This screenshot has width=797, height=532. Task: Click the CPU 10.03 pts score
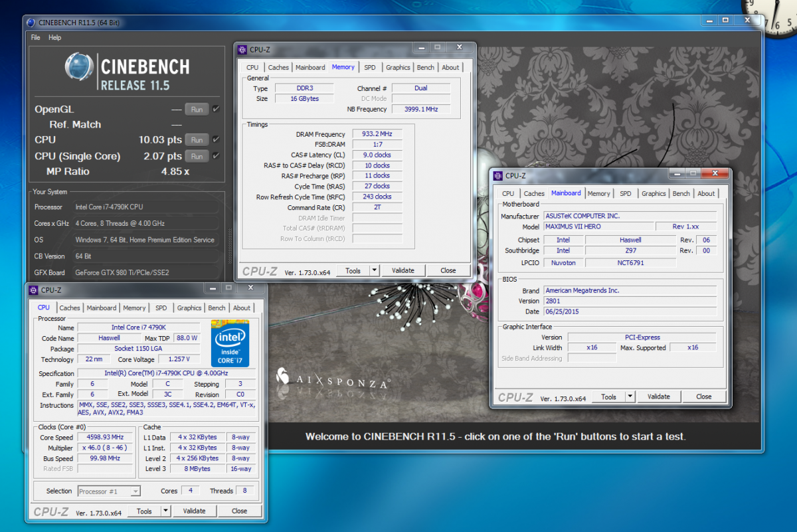click(x=160, y=139)
